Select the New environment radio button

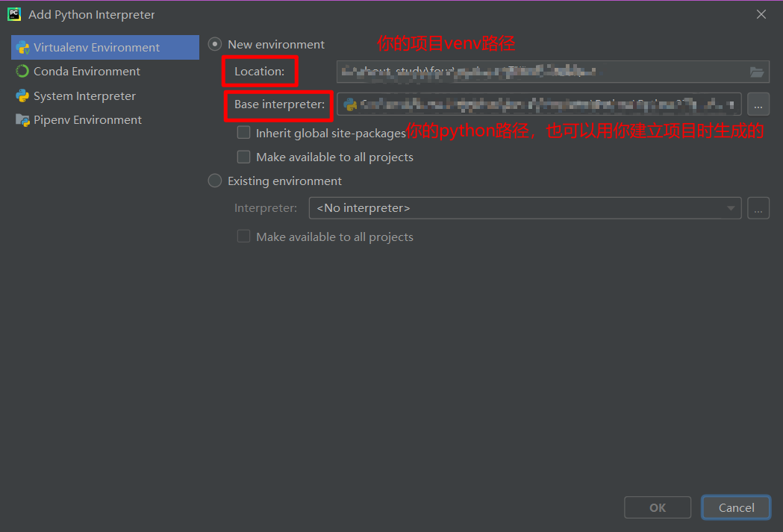pos(215,45)
